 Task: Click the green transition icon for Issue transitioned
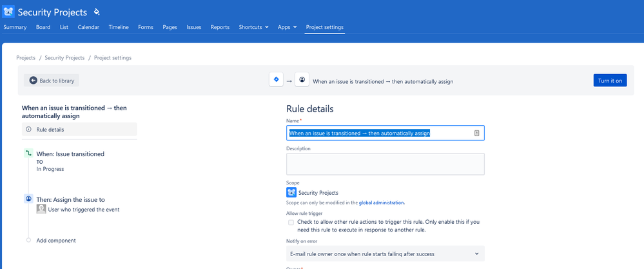tap(28, 154)
